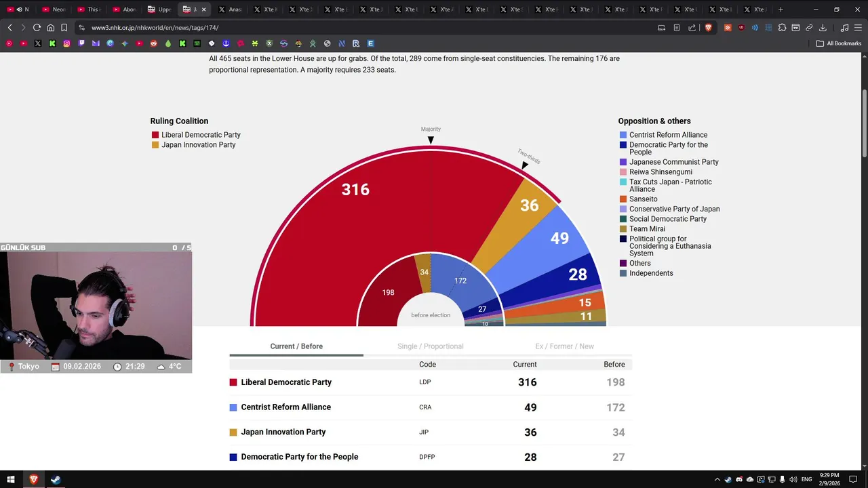Click the streamer webcam overlay

(96, 305)
